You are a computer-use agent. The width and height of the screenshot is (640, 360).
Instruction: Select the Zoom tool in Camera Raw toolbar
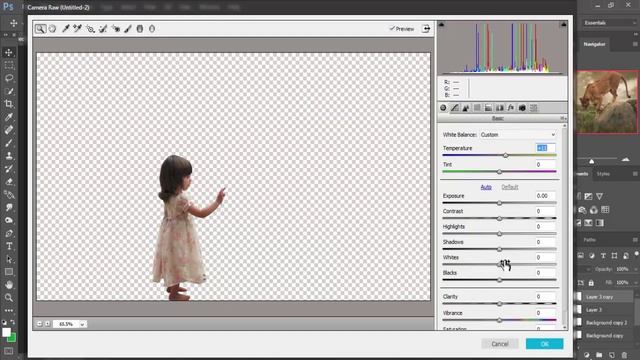tap(40, 29)
